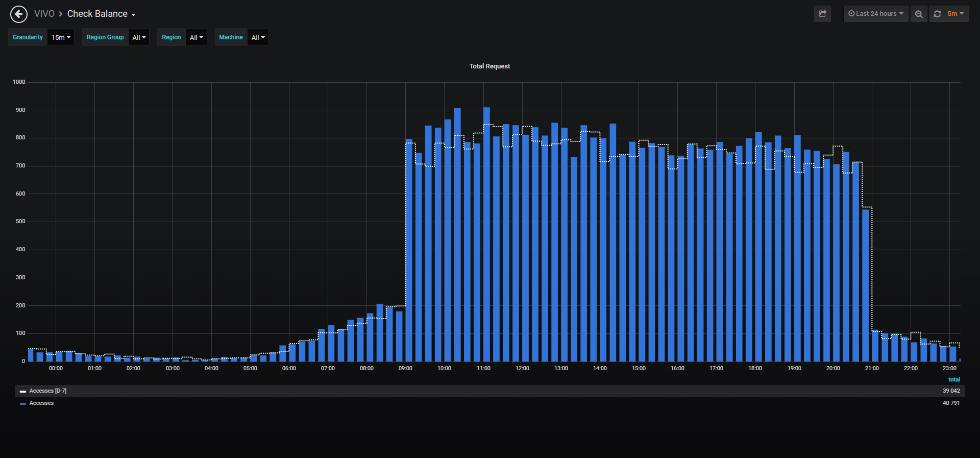Click the 15:00 time axis label
980x458 pixels.
click(639, 369)
